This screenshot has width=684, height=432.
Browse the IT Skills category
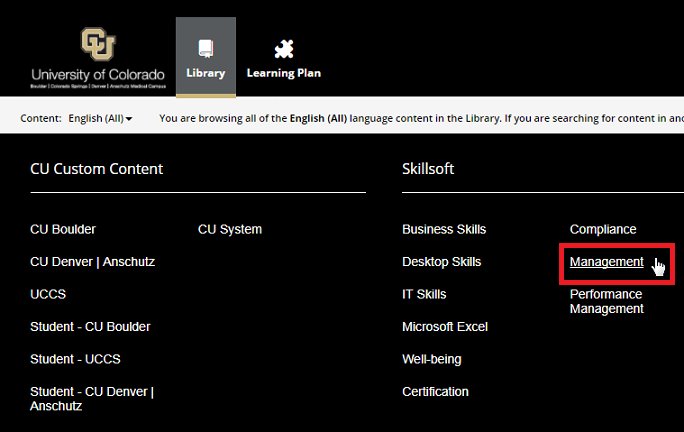tap(424, 294)
